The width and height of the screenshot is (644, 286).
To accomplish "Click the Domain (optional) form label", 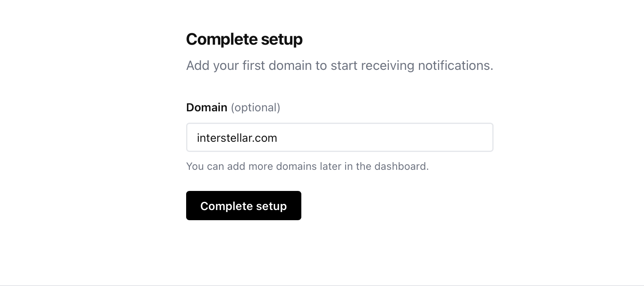I will pos(233,107).
